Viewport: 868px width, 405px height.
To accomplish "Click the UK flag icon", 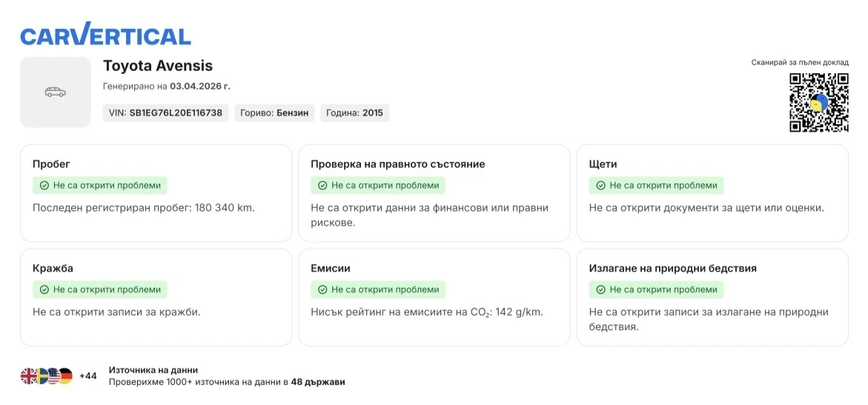I will [28, 376].
